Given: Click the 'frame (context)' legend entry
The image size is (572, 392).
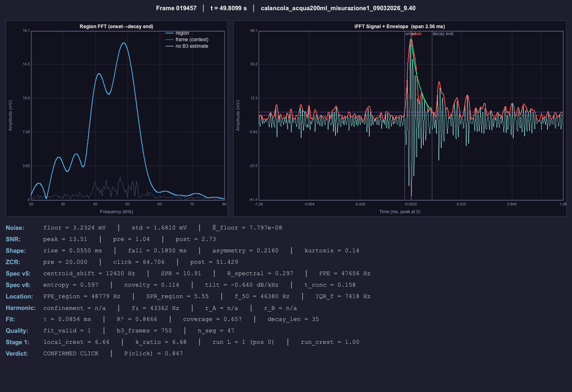Looking at the screenshot, I should click(187, 40).
